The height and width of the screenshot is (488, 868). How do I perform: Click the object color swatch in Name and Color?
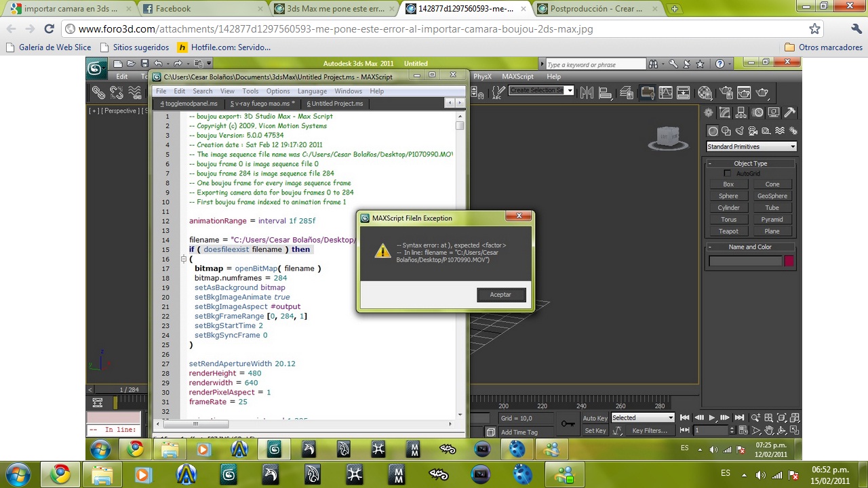(x=789, y=261)
